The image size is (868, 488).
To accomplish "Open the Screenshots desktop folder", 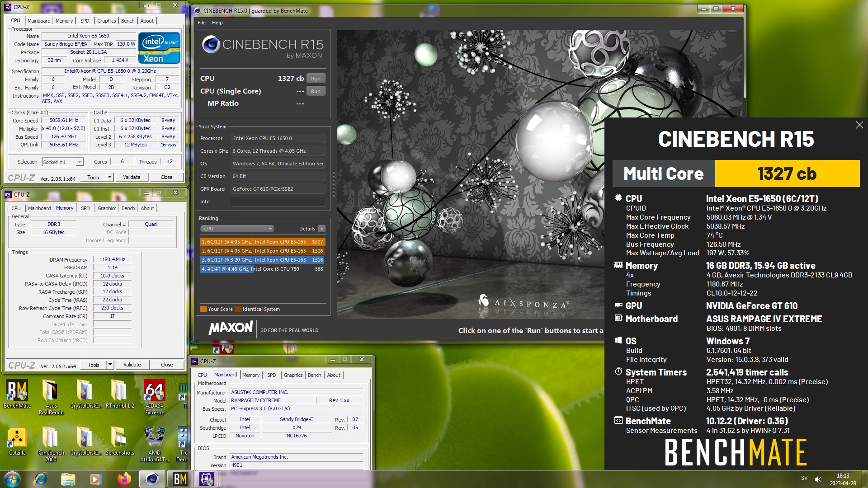I will tap(120, 441).
